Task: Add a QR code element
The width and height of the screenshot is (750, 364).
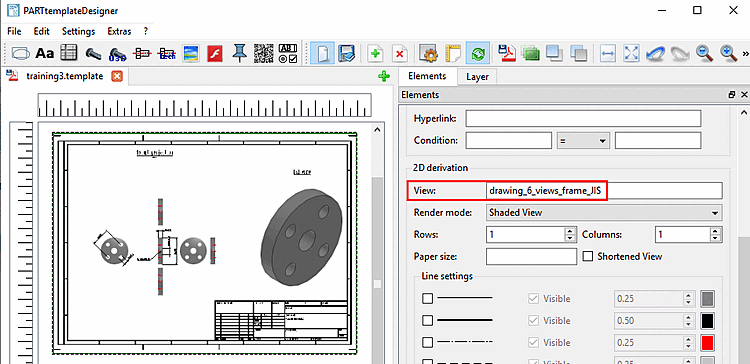Action: [264, 53]
